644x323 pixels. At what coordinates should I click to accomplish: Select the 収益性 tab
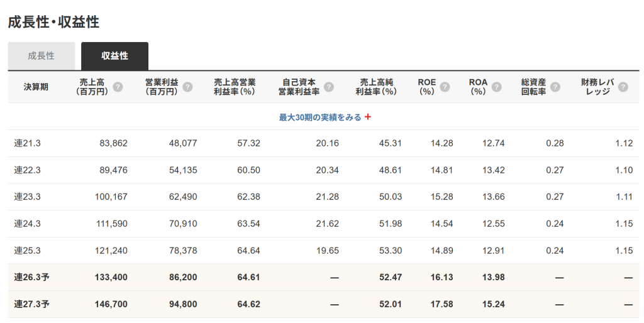114,56
